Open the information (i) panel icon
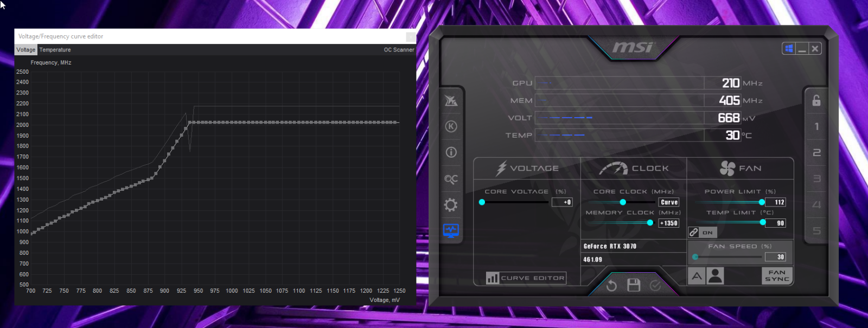The image size is (868, 328). coord(451,152)
